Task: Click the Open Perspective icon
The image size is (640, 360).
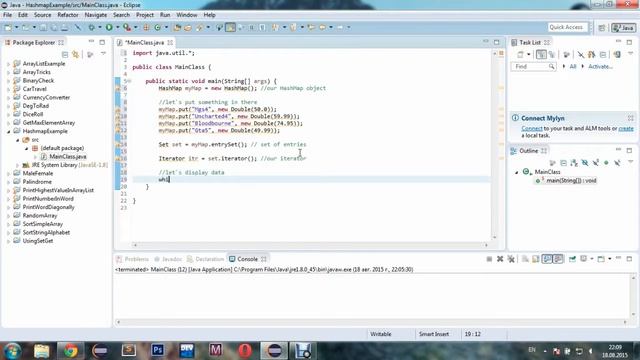Action: 602,28
